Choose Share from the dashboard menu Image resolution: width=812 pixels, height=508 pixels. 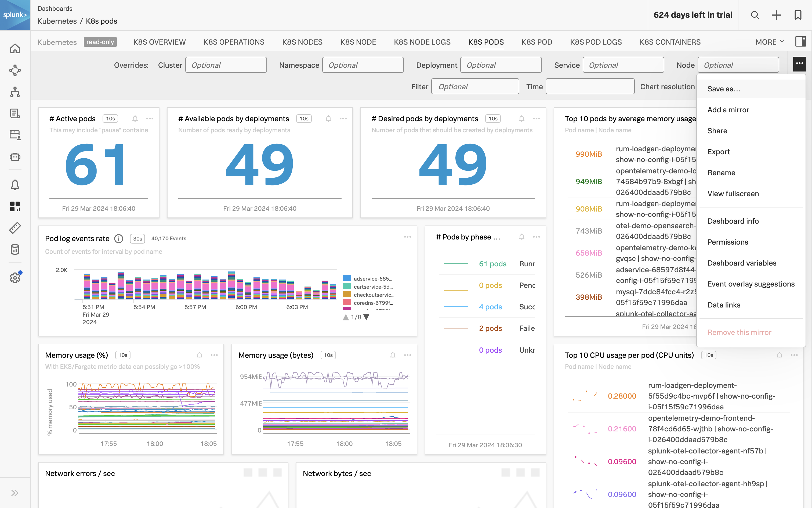(x=751, y=131)
